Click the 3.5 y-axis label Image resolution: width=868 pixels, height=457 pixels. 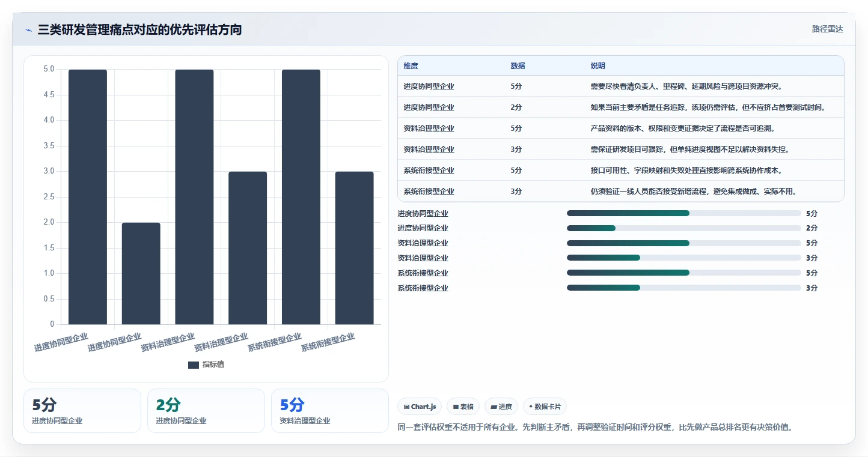click(x=49, y=146)
